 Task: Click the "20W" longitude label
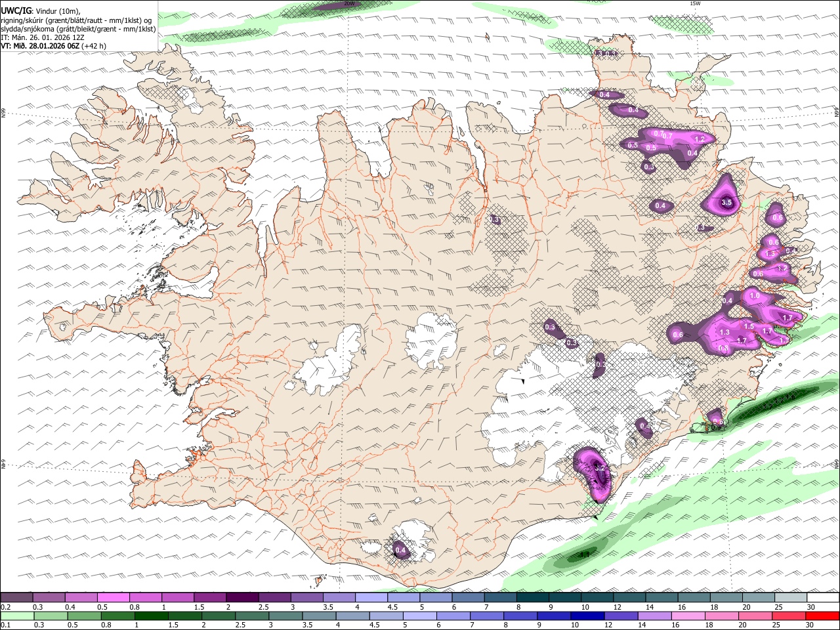click(x=349, y=4)
